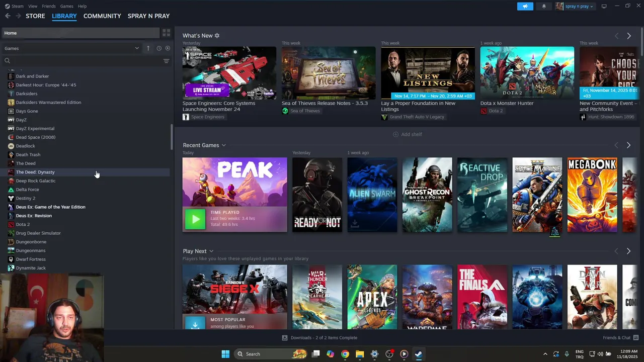Open the Games menu

coord(66,6)
